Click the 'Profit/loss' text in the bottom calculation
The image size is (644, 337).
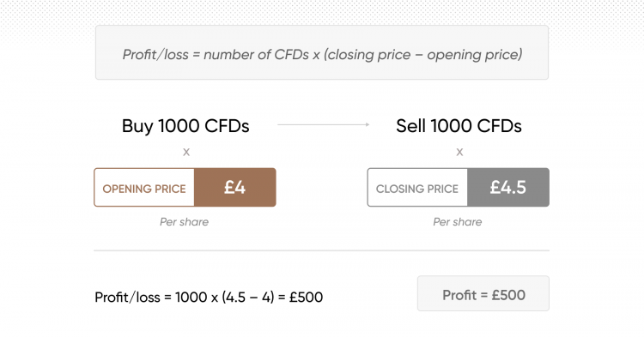point(127,297)
